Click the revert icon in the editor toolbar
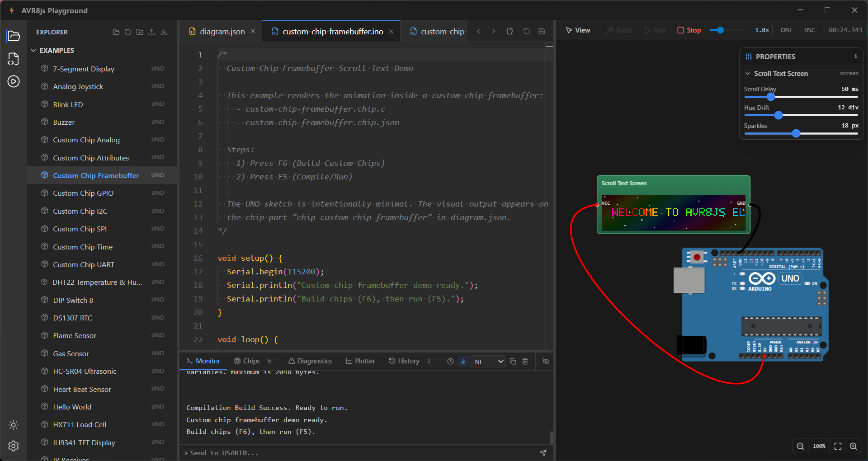The width and height of the screenshot is (868, 461). coord(526,32)
